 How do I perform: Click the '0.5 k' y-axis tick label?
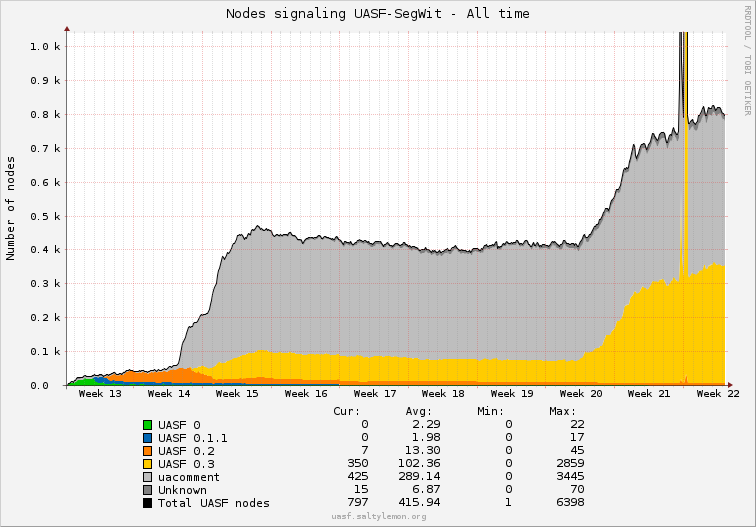pos(45,216)
